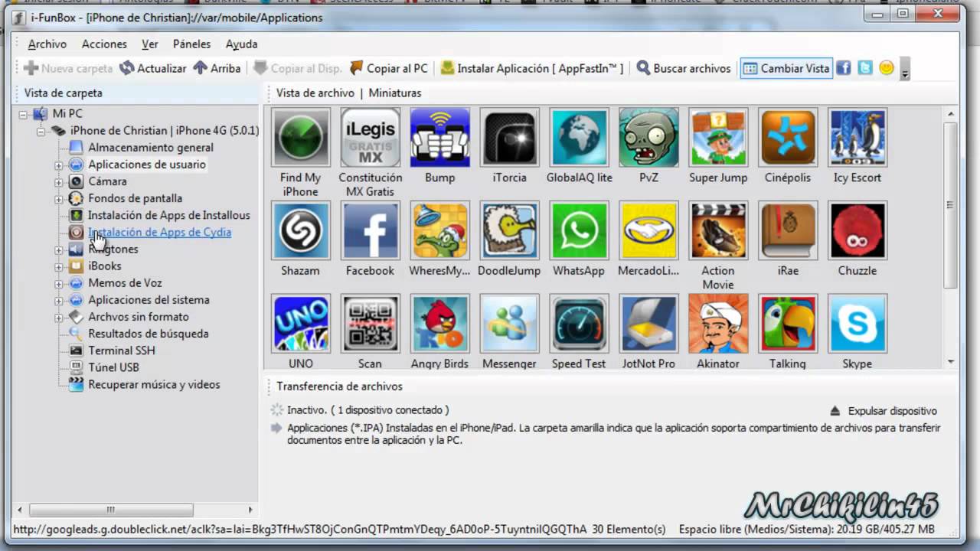Open the Akinator app icon
Image resolution: width=980 pixels, height=551 pixels.
[x=718, y=324]
